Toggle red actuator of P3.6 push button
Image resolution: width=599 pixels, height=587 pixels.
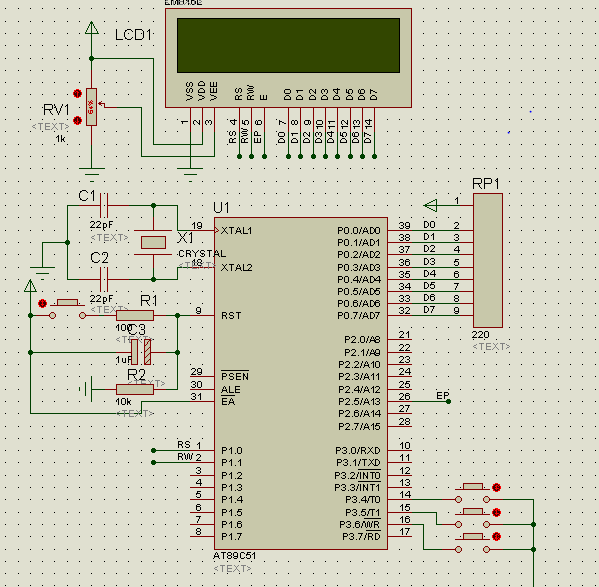pyautogui.click(x=497, y=537)
